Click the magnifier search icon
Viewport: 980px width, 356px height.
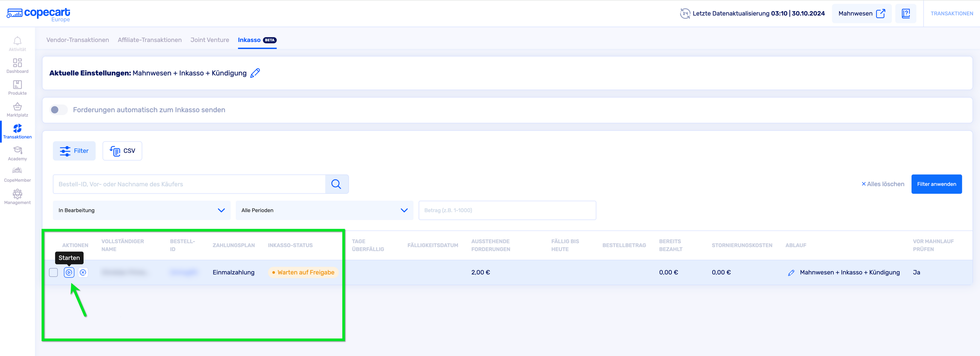(337, 184)
